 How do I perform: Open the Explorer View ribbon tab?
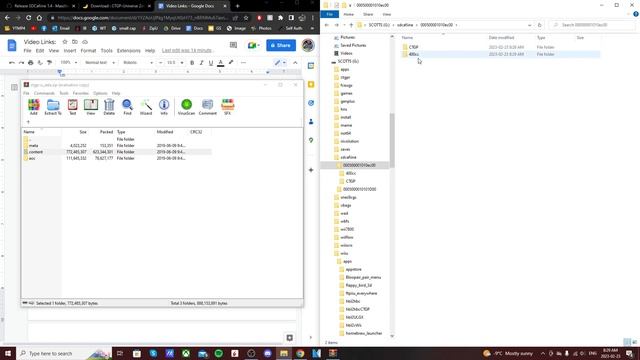coord(386,14)
